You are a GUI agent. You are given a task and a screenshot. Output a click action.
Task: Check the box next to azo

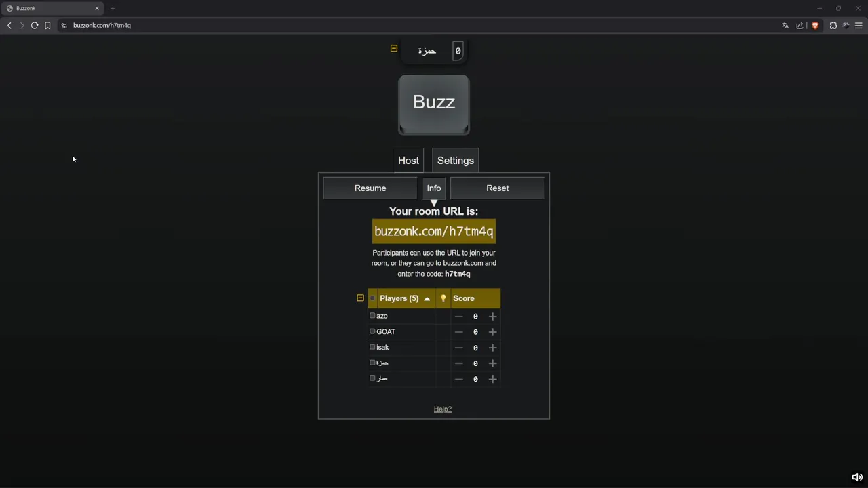pos(372,316)
